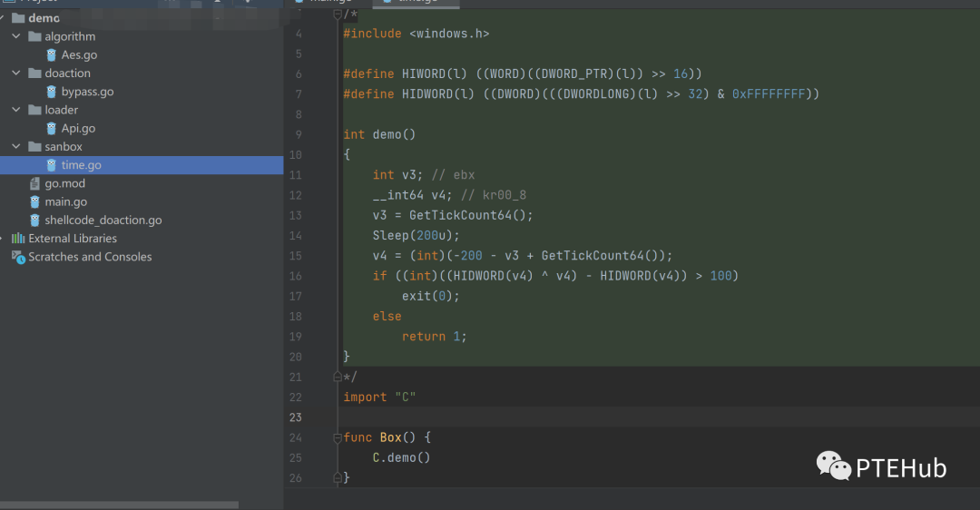The height and width of the screenshot is (510, 980).
Task: Click the shellcode_doaction.go gopher icon
Action: (x=35, y=221)
